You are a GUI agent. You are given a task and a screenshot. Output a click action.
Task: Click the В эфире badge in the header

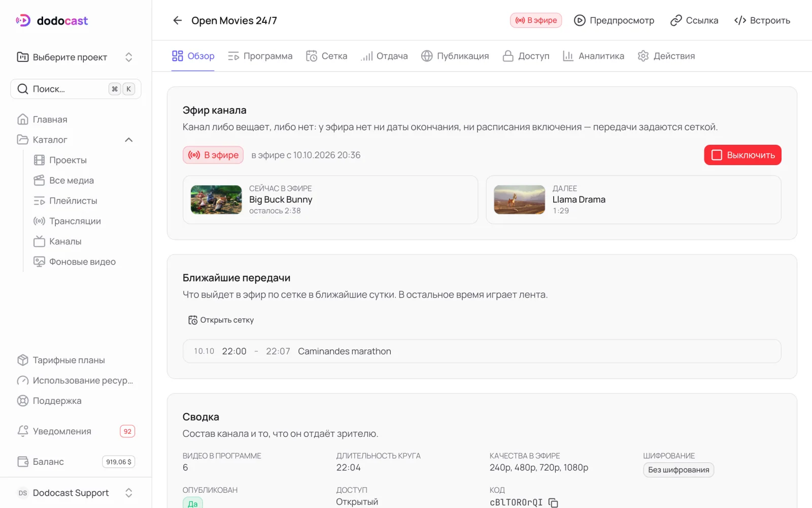[x=536, y=20]
